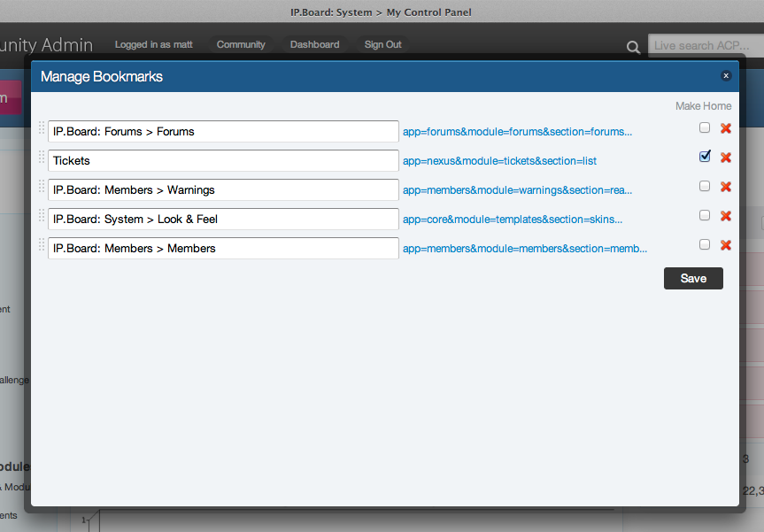The width and height of the screenshot is (764, 532).
Task: Make Members > Warnings the home bookmark
Action: (705, 186)
